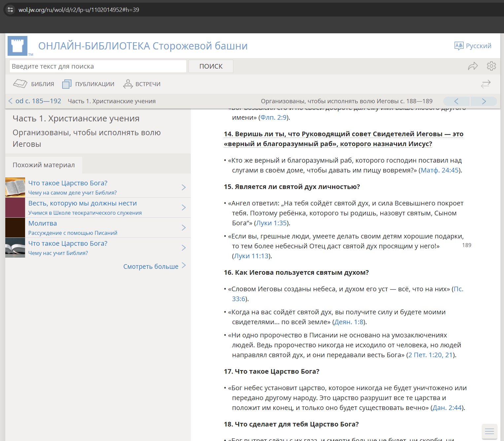This screenshot has width=504, height=441.
Task: Click back chevron before od с. 185—192
Action: (11, 101)
